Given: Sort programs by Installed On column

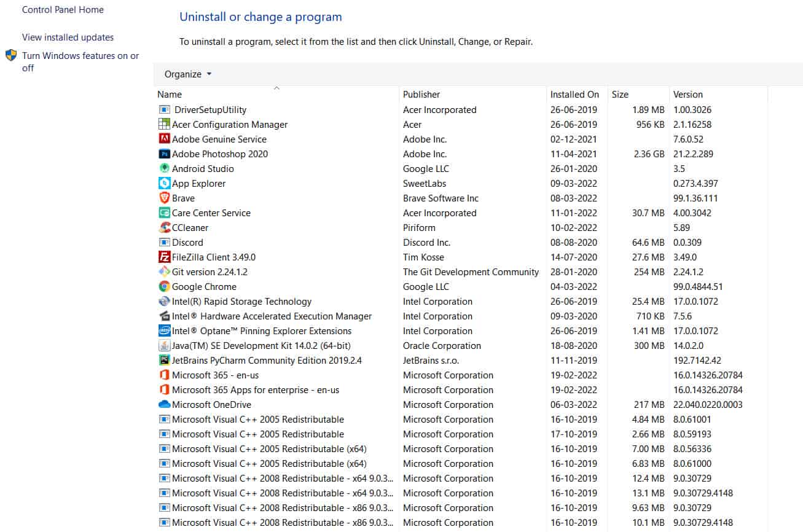Looking at the screenshot, I should click(574, 95).
